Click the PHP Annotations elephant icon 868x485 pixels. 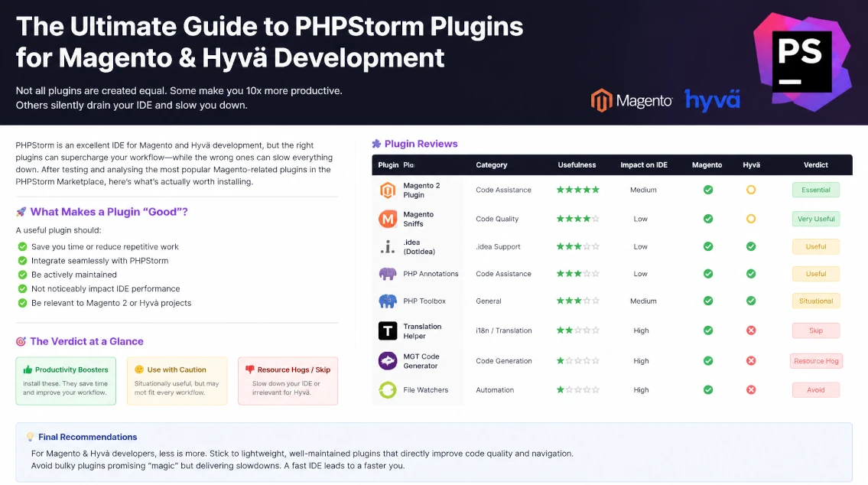coord(388,274)
